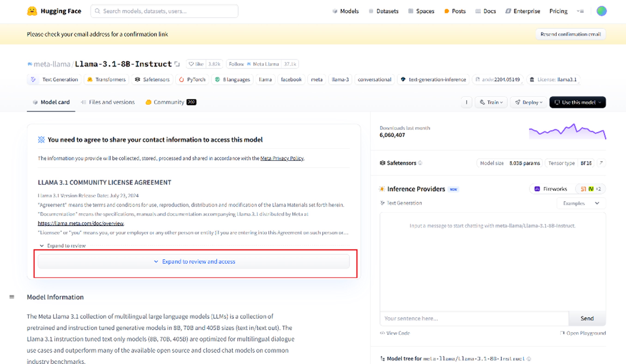
Task: Click the Safetensors info icon
Action: (x=420, y=163)
